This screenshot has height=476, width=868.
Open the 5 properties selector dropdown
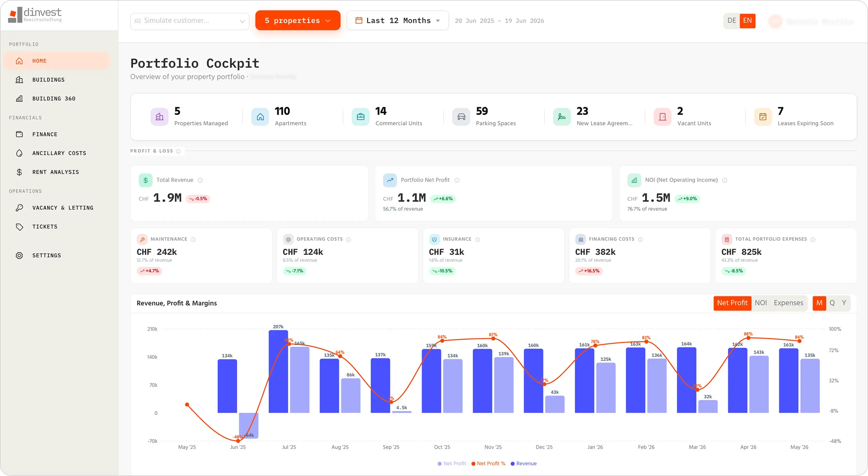[297, 20]
